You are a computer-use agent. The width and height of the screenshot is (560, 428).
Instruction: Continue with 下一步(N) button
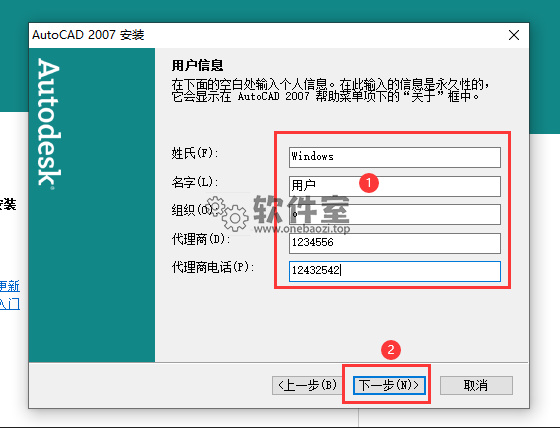(x=389, y=385)
